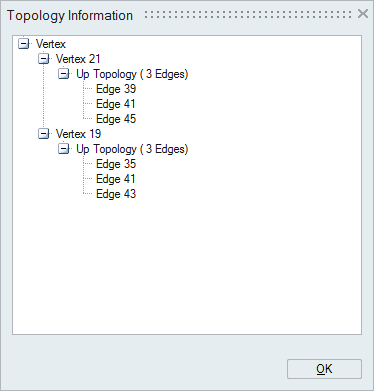The height and width of the screenshot is (391, 374).
Task: Confirm the dialog with OK
Action: coord(324,369)
